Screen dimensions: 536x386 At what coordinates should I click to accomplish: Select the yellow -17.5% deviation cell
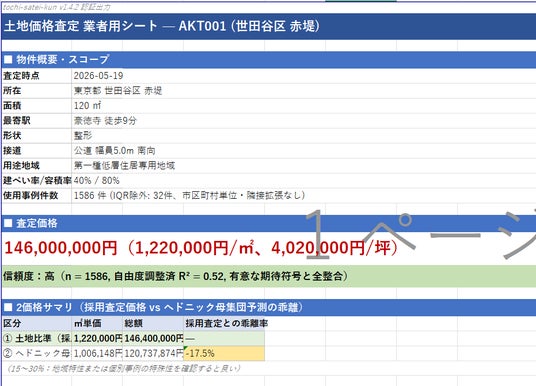[224, 354]
